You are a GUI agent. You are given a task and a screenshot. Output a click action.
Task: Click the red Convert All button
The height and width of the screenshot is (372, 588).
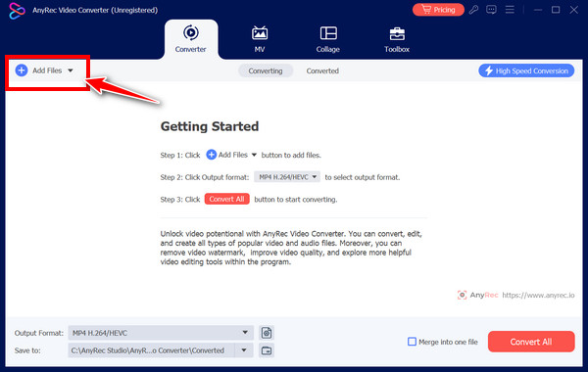coord(531,342)
